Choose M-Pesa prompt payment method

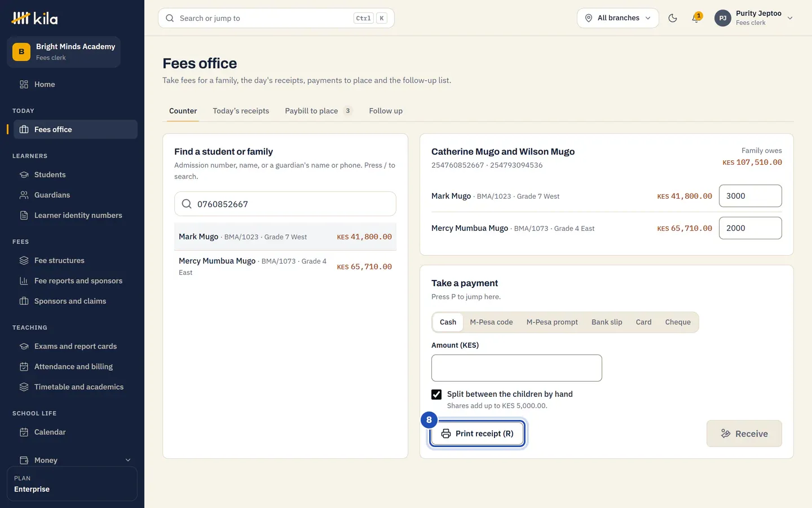[x=552, y=322]
